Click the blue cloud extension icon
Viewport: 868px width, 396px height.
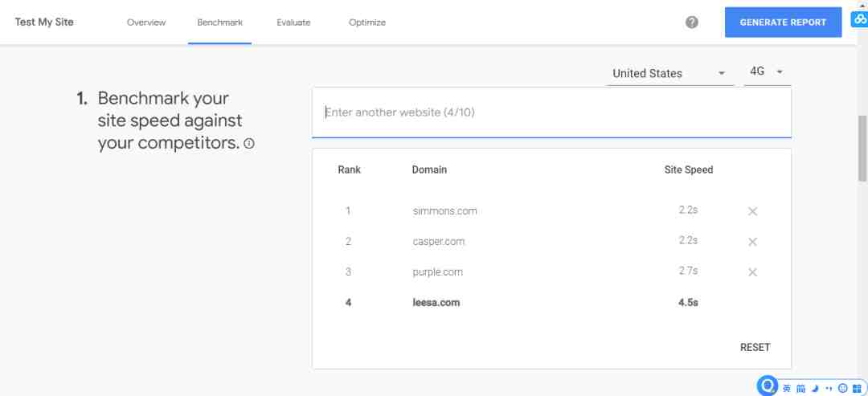[859, 19]
